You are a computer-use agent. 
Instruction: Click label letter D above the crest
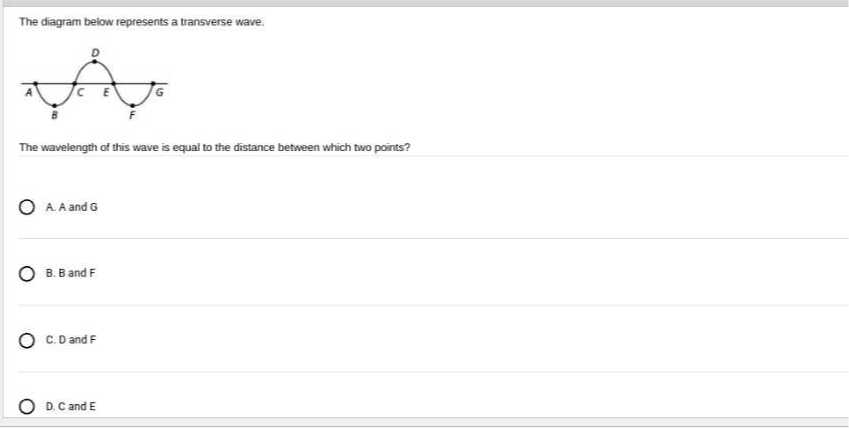coord(95,53)
